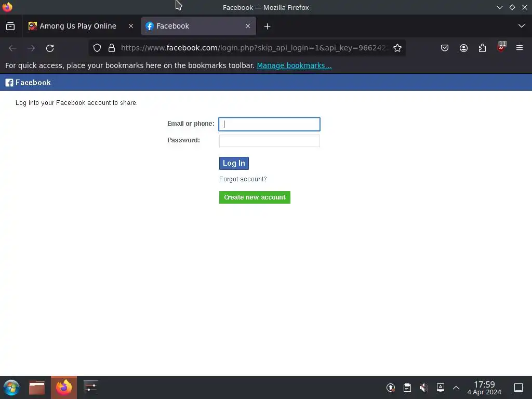Click the Log In button

234,163
